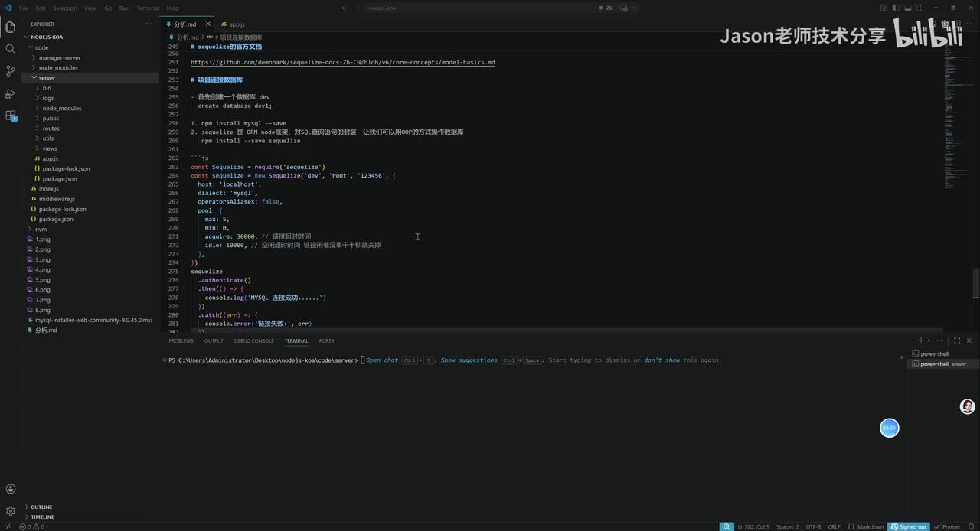
Task: Open the Manage gear icon
Action: (11, 510)
